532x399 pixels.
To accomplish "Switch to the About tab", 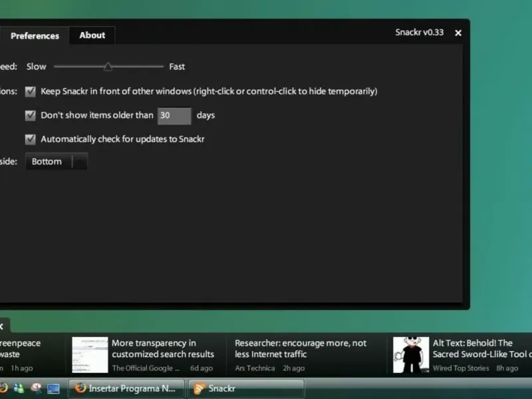I will point(92,35).
